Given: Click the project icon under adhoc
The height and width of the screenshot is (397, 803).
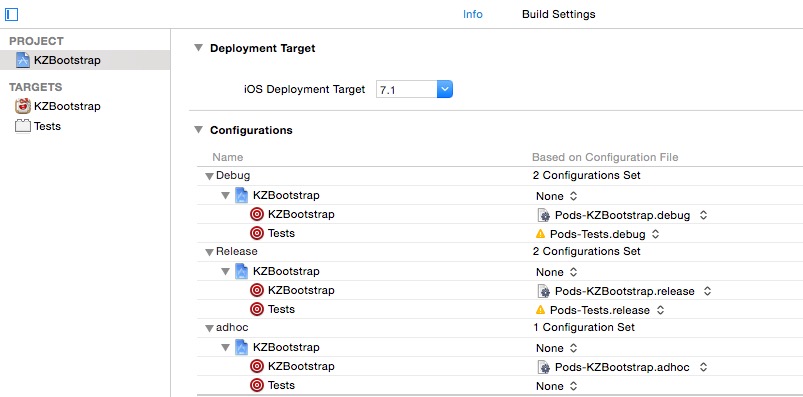Looking at the screenshot, I should (242, 347).
